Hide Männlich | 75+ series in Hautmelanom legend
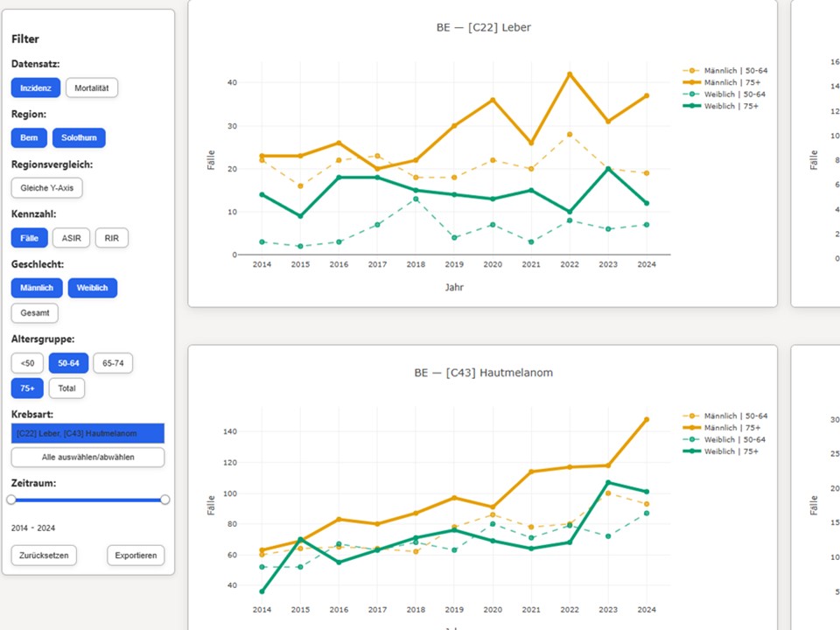 pyautogui.click(x=722, y=428)
